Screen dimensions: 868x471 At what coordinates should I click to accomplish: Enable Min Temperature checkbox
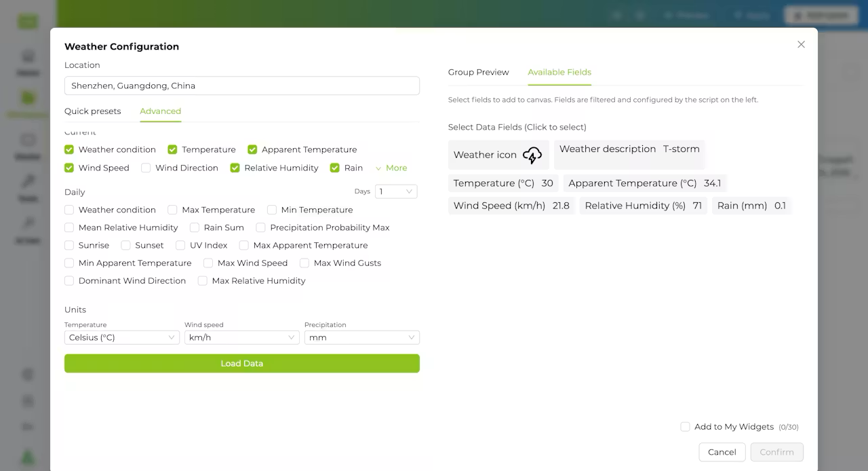click(x=271, y=210)
